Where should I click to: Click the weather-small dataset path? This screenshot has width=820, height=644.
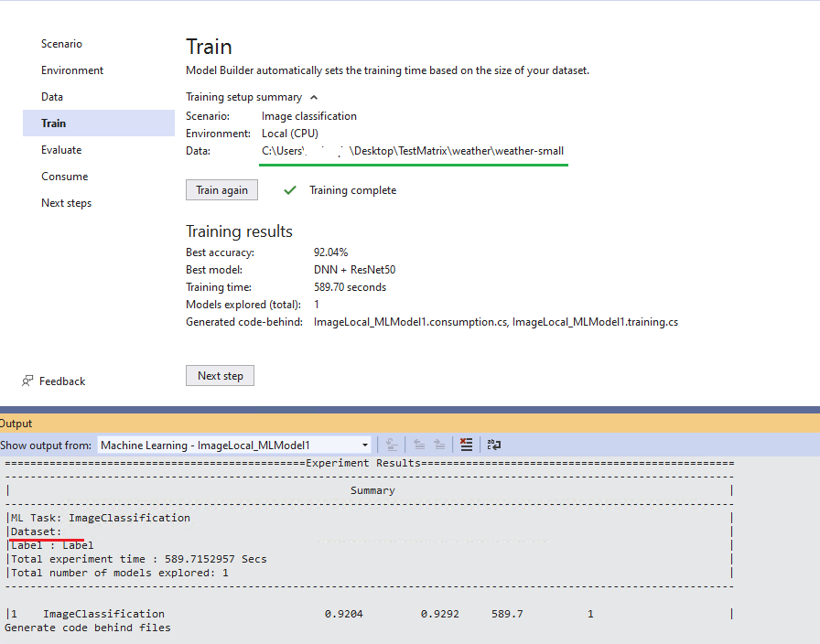point(412,151)
